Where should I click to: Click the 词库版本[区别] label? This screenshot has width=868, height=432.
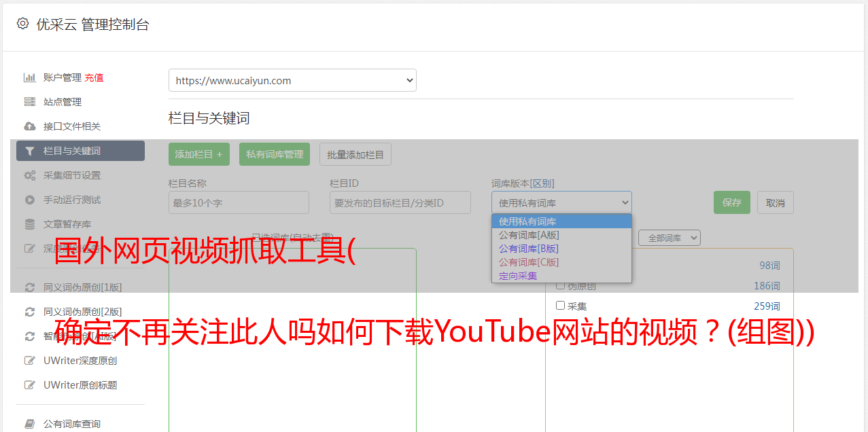coord(523,183)
